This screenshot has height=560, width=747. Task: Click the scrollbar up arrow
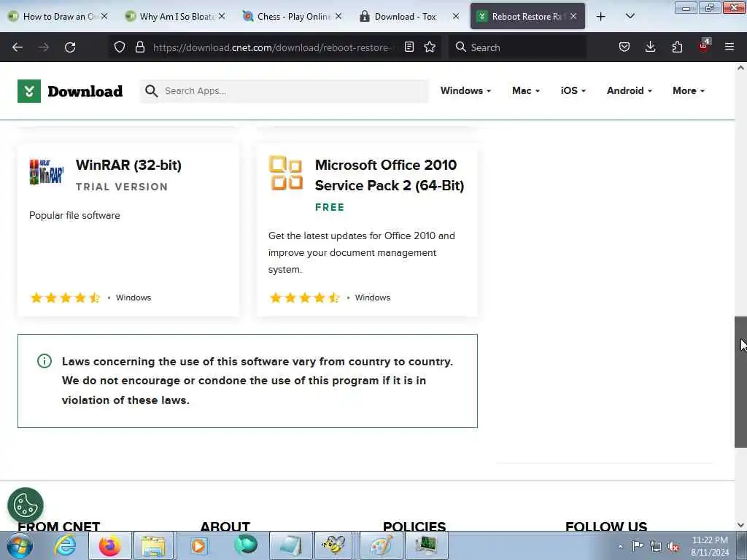740,68
